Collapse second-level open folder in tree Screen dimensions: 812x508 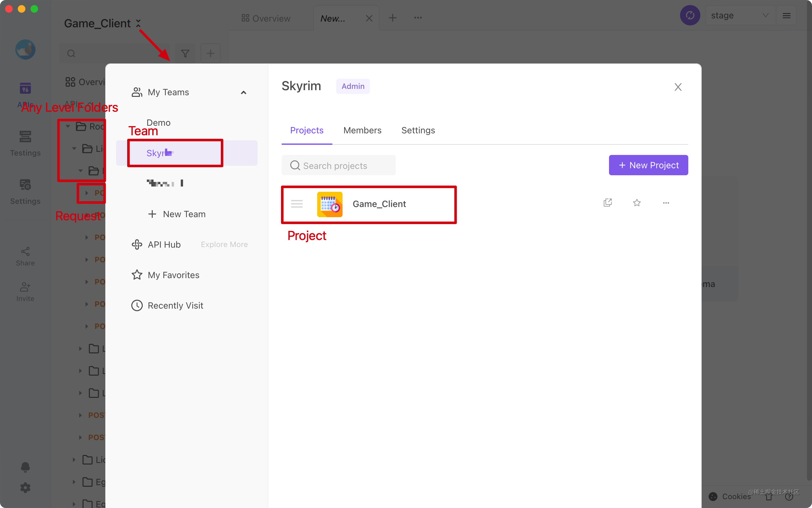click(74, 148)
